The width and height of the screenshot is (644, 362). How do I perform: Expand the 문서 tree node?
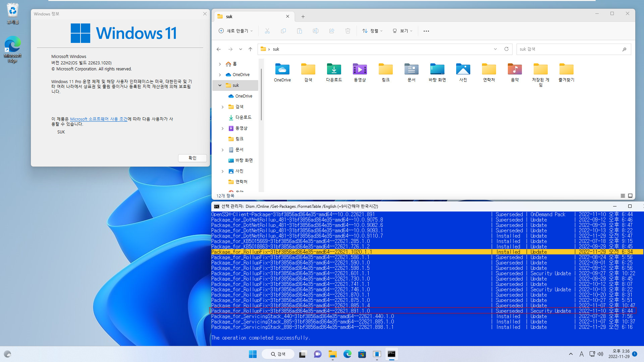pos(222,150)
